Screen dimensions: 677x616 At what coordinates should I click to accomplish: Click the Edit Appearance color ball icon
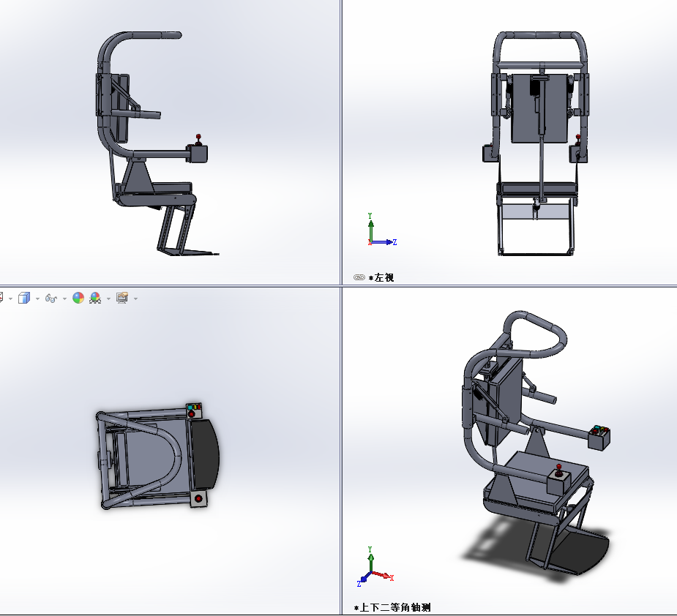(78, 298)
